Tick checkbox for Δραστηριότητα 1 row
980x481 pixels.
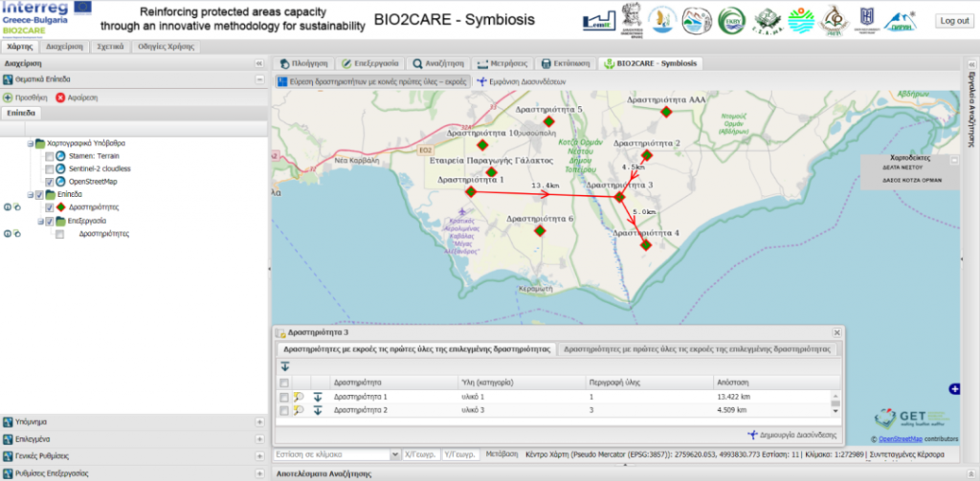[x=283, y=397]
